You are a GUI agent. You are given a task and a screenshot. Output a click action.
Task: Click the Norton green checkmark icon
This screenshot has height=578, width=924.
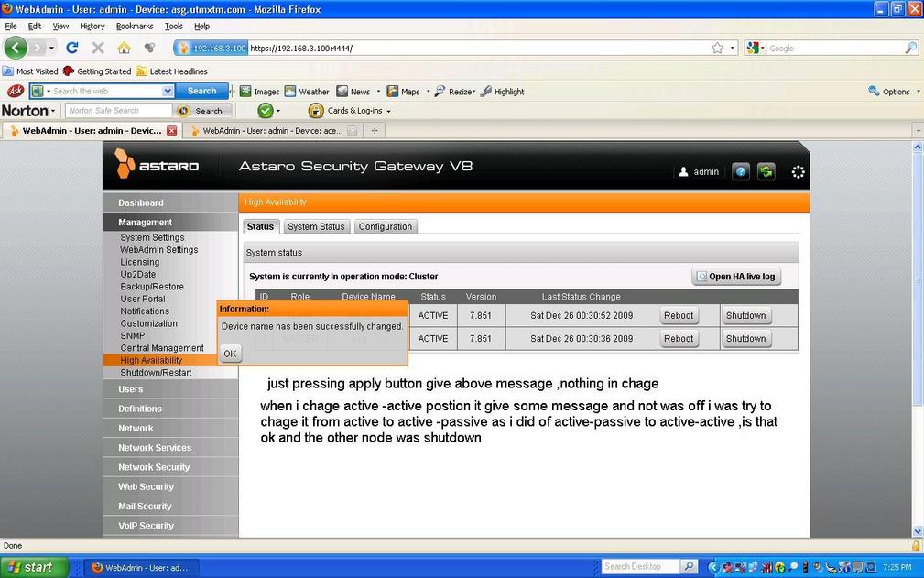click(265, 111)
